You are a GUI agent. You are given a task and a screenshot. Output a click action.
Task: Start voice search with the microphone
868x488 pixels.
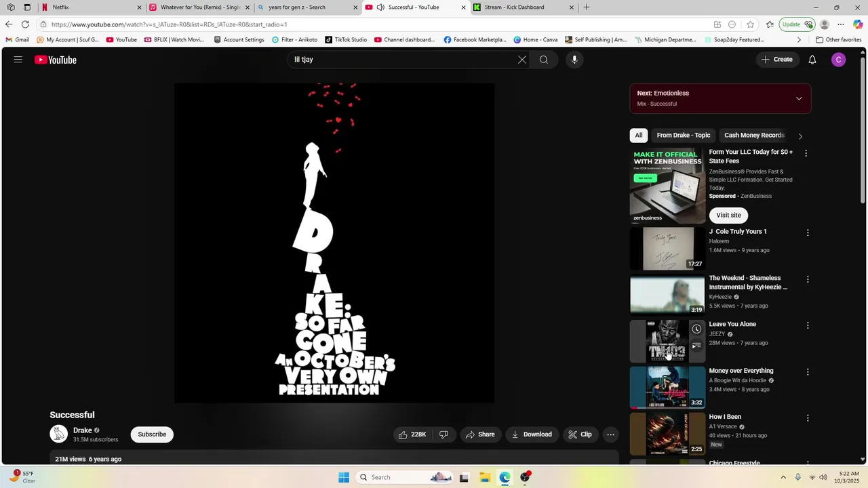click(x=574, y=60)
